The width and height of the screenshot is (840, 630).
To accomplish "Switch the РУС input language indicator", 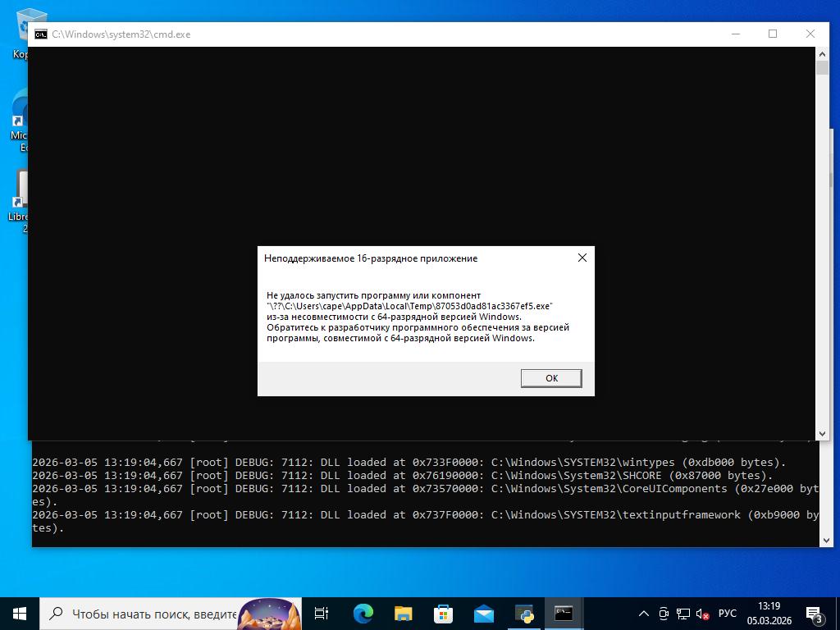I will pos(727,613).
